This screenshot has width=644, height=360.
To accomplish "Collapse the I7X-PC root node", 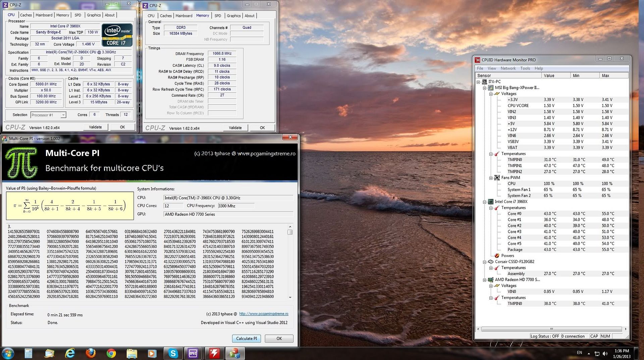I will (x=478, y=82).
